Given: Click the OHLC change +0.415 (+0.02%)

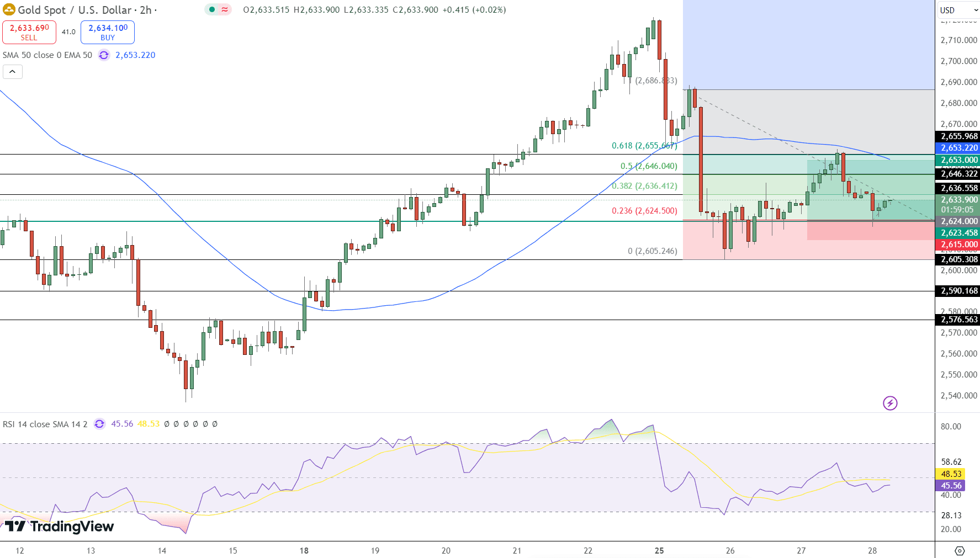Looking at the screenshot, I should click(x=474, y=10).
